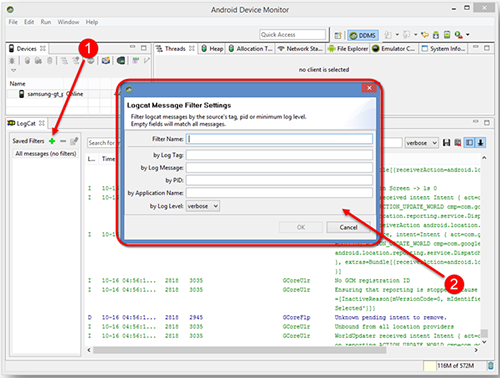The height and width of the screenshot is (378, 500).
Task: Switch to the Heap tab
Action: 212,49
